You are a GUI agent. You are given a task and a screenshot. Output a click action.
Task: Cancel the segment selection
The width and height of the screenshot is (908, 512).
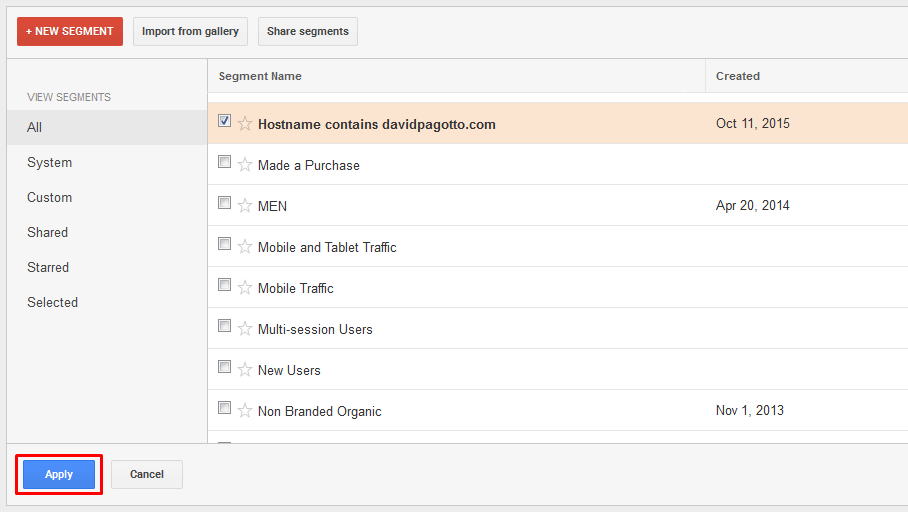[x=147, y=474]
